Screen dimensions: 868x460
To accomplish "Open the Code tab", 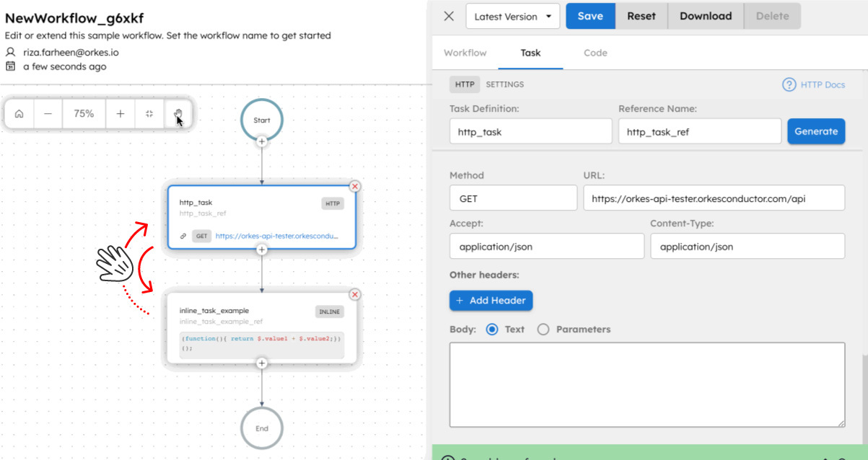I will pos(595,53).
